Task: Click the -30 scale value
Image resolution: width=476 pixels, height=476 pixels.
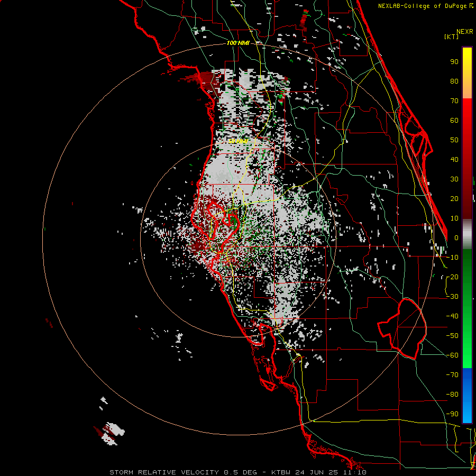Action: [x=452, y=297]
